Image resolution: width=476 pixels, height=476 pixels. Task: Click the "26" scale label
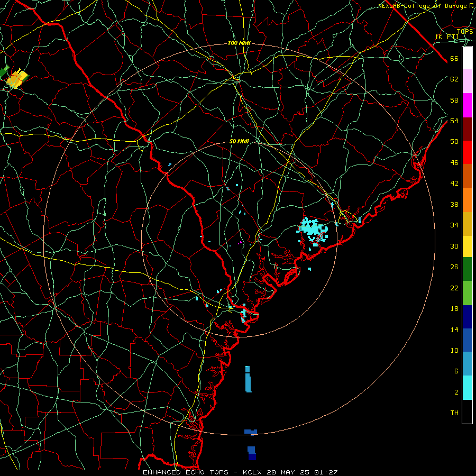point(454,267)
